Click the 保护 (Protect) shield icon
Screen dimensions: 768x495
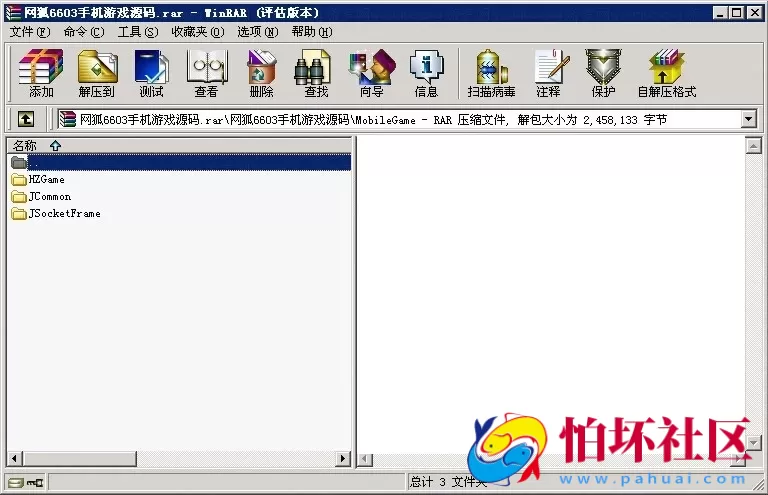603,74
